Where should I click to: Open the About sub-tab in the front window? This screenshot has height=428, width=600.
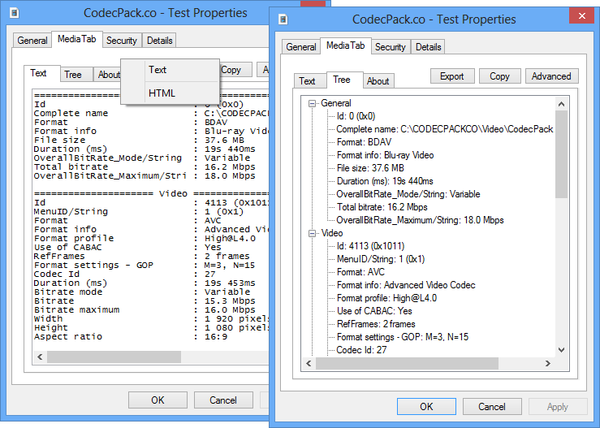[378, 81]
